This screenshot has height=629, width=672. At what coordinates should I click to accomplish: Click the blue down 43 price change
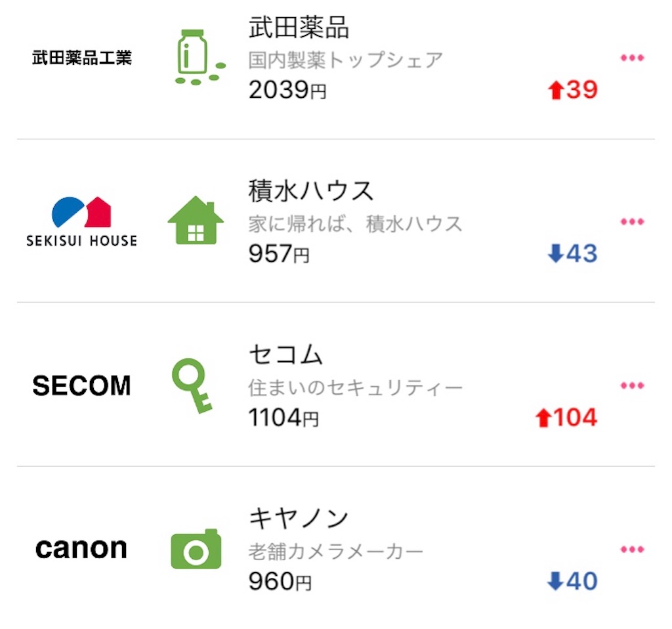tap(572, 253)
